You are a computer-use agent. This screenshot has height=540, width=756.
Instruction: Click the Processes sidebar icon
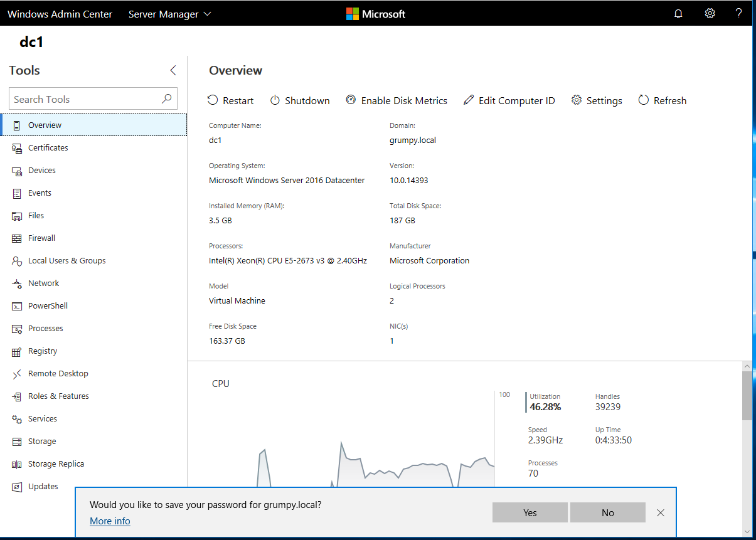[17, 329]
